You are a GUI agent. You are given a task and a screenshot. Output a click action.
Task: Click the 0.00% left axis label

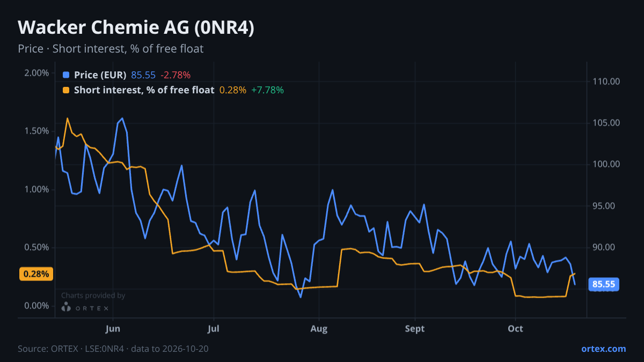click(x=37, y=306)
